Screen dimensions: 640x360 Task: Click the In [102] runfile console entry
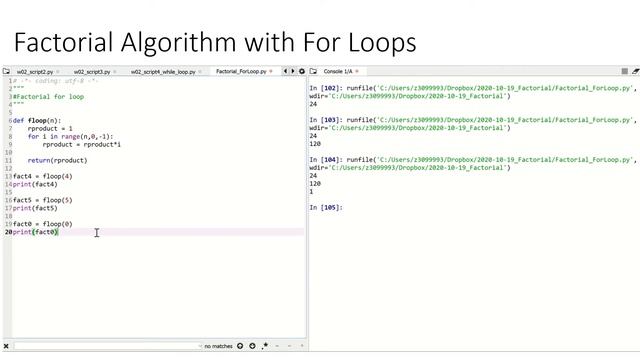click(x=472, y=92)
